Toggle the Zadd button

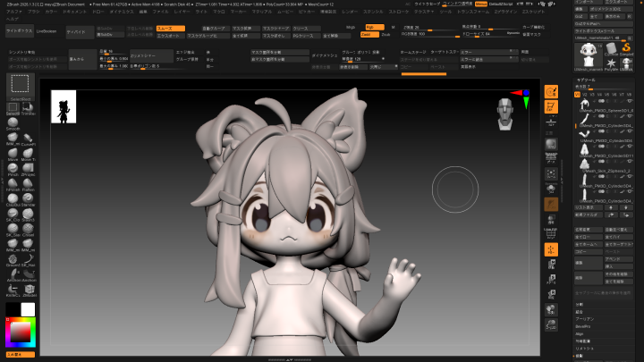tap(369, 35)
